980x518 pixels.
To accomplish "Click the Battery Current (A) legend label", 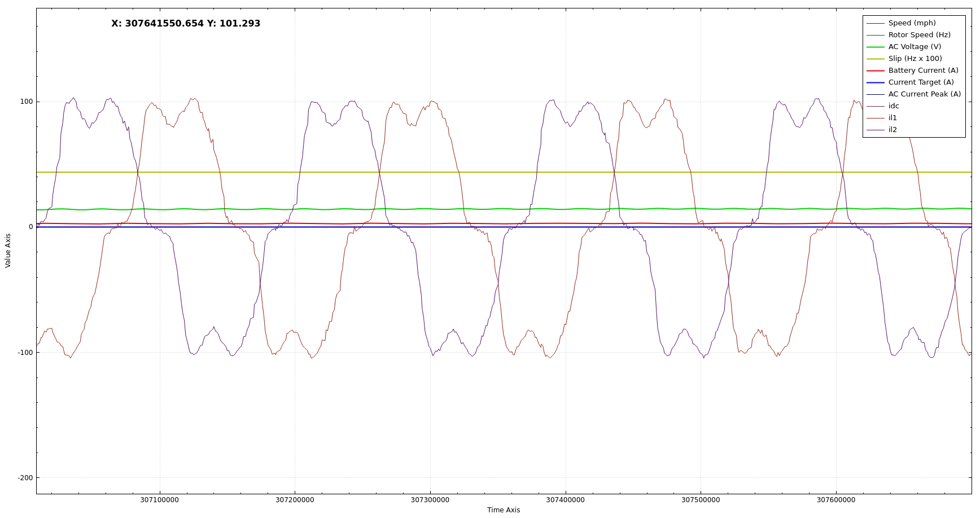I will pos(923,71).
